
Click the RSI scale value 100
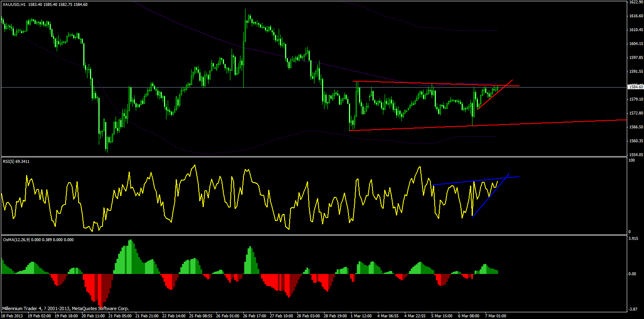631,160
